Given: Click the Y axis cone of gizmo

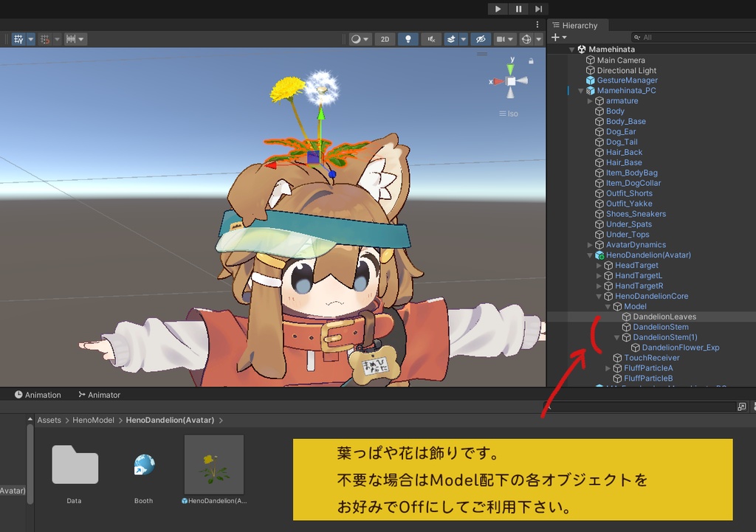Looking at the screenshot, I should [x=511, y=69].
